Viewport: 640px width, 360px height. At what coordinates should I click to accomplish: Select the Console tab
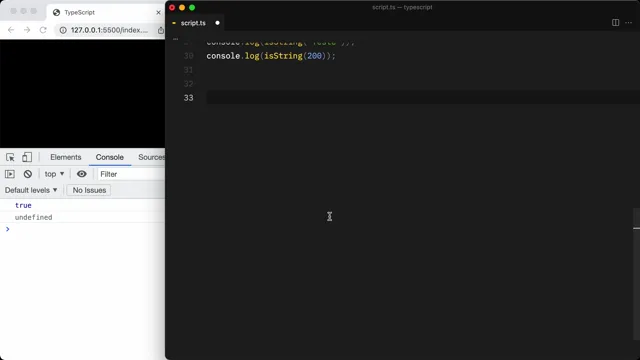click(x=109, y=157)
